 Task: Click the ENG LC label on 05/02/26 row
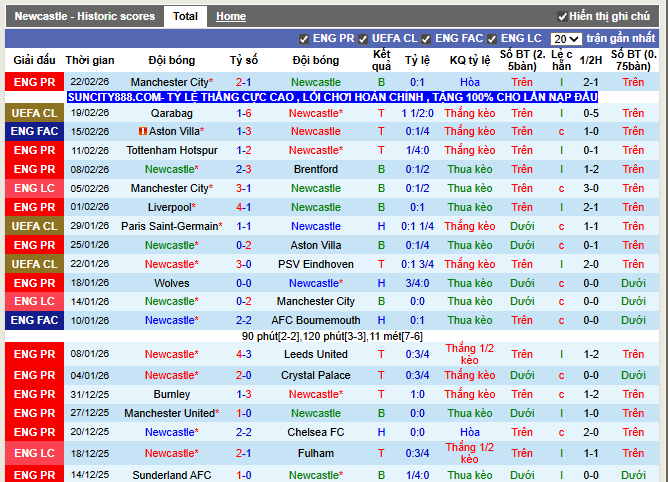[x=35, y=188]
